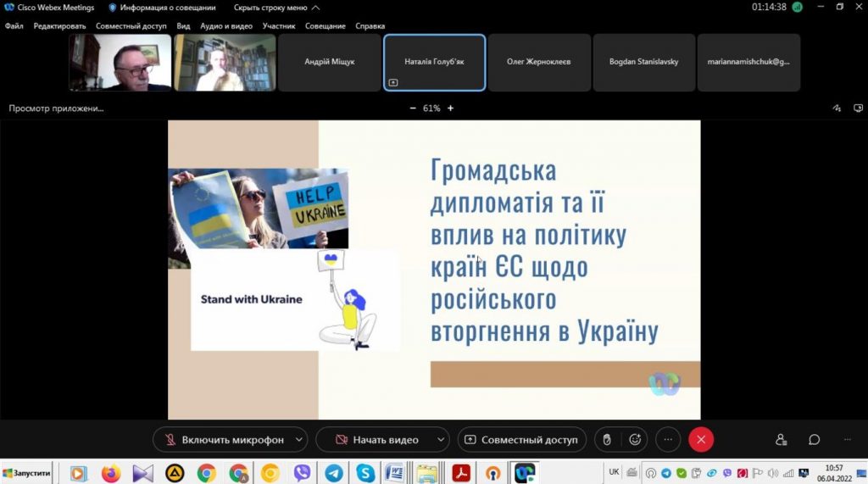
Task: Expand microphone options dropdown arrow
Action: coord(298,440)
